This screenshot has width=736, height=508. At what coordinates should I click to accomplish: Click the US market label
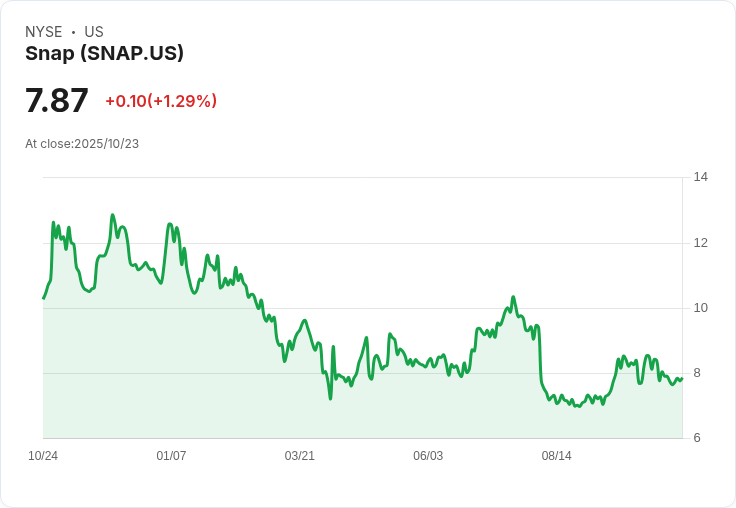94,32
